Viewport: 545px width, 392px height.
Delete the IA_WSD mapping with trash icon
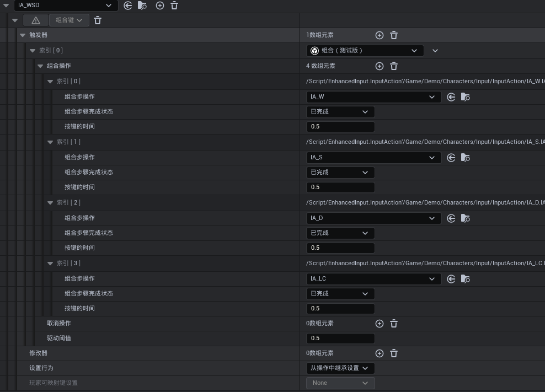click(174, 6)
